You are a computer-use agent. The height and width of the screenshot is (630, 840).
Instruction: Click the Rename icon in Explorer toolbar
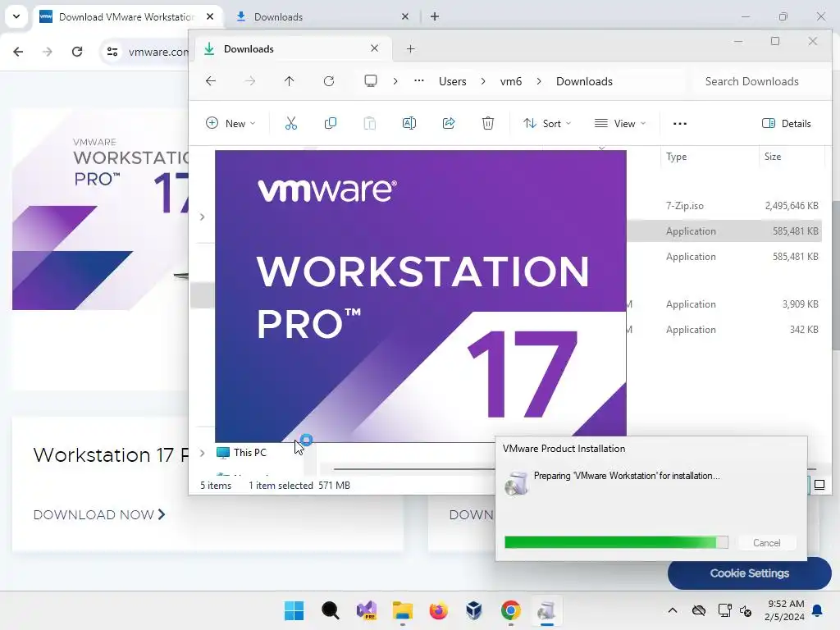pos(409,124)
